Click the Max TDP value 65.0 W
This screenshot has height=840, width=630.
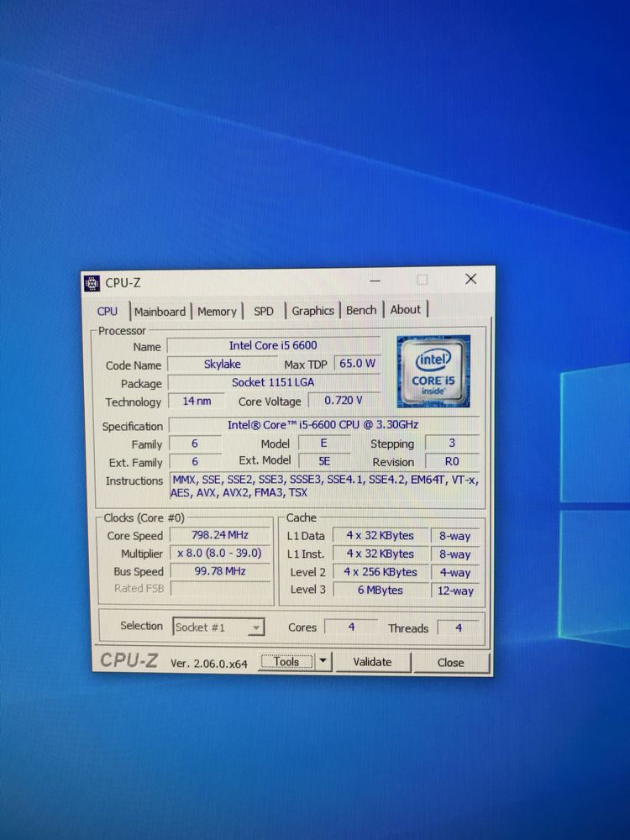click(x=357, y=363)
